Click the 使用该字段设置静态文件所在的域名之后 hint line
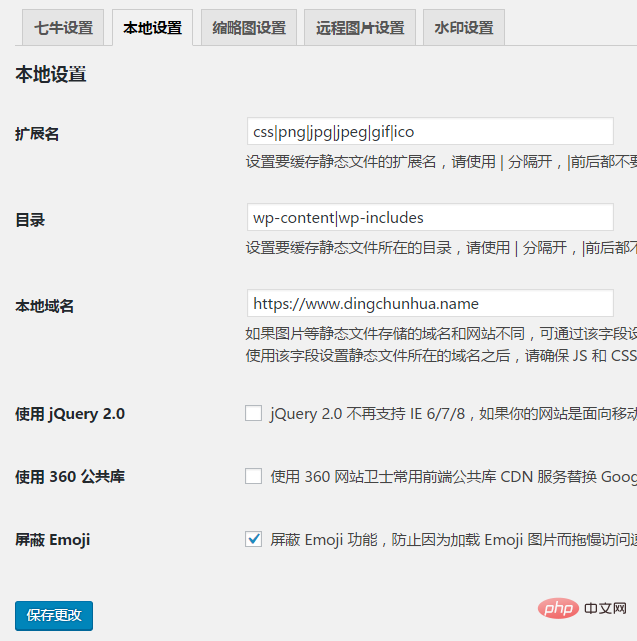Screen dimensions: 637x641 click(441, 356)
